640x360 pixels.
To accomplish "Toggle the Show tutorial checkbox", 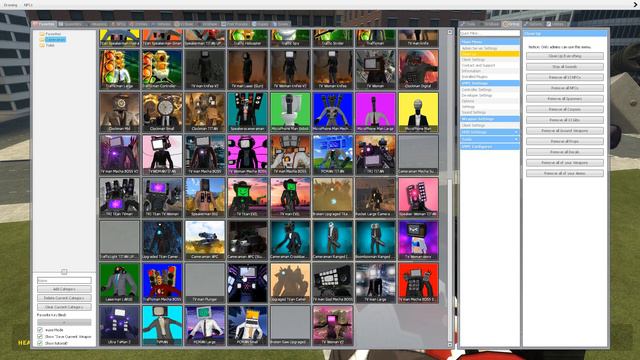I will pyautogui.click(x=40, y=343).
